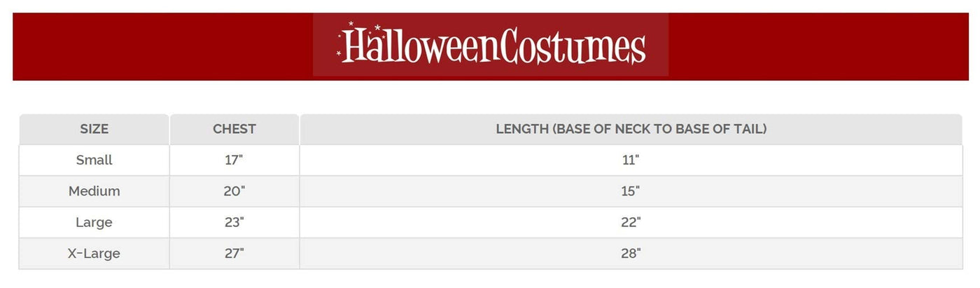
Task: Select the 22" length value
Action: 631,222
